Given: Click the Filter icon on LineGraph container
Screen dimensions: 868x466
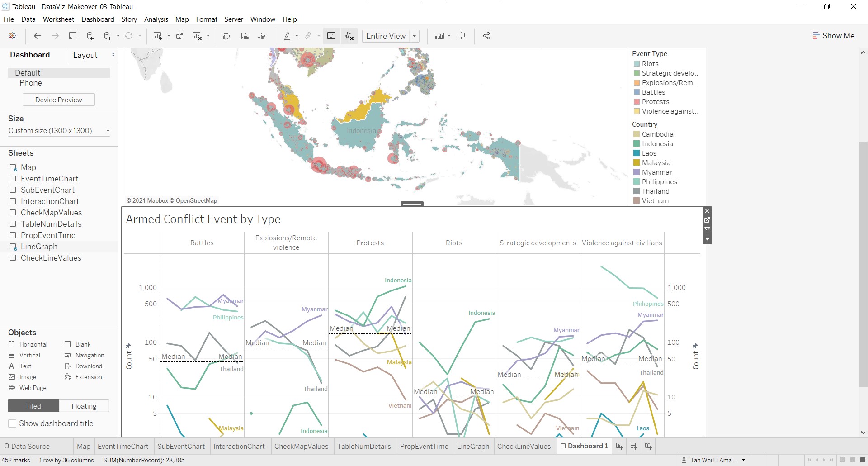Looking at the screenshot, I should coord(707,230).
